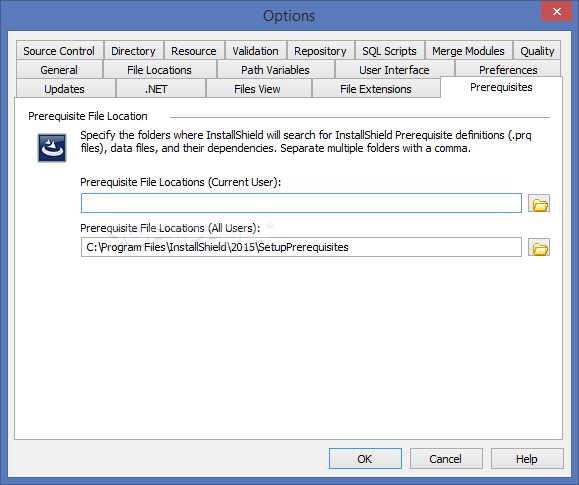Open the Updates tab
This screenshot has height=485, width=579.
[65, 89]
